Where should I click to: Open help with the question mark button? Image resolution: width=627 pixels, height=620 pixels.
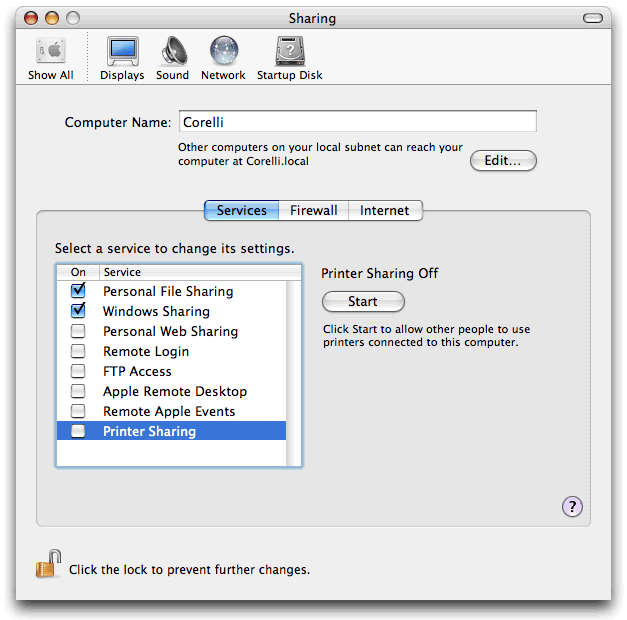(572, 507)
